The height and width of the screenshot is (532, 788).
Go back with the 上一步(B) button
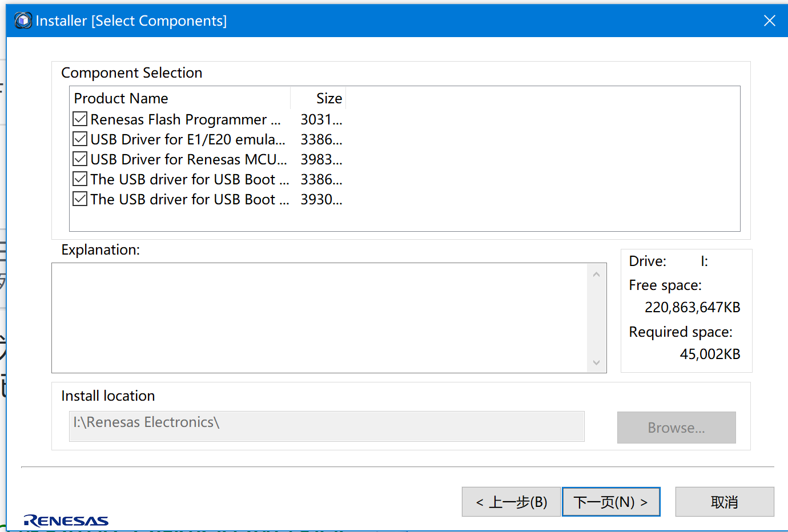click(x=511, y=502)
